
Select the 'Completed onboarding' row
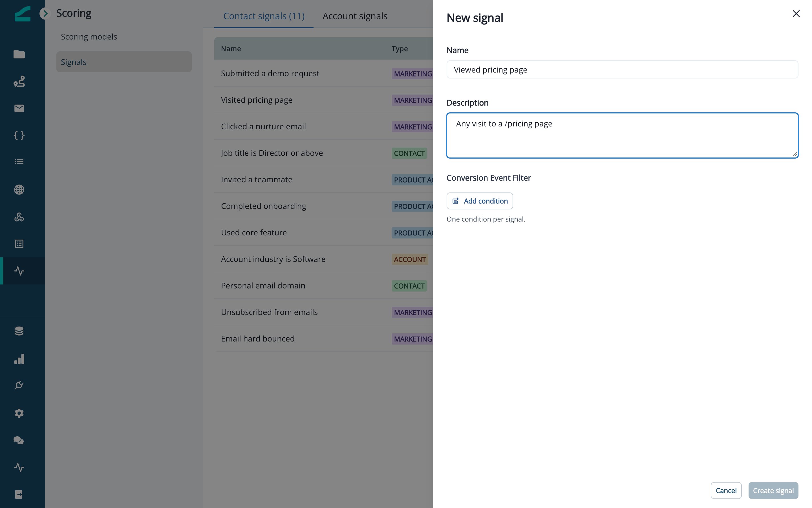pyautogui.click(x=323, y=206)
